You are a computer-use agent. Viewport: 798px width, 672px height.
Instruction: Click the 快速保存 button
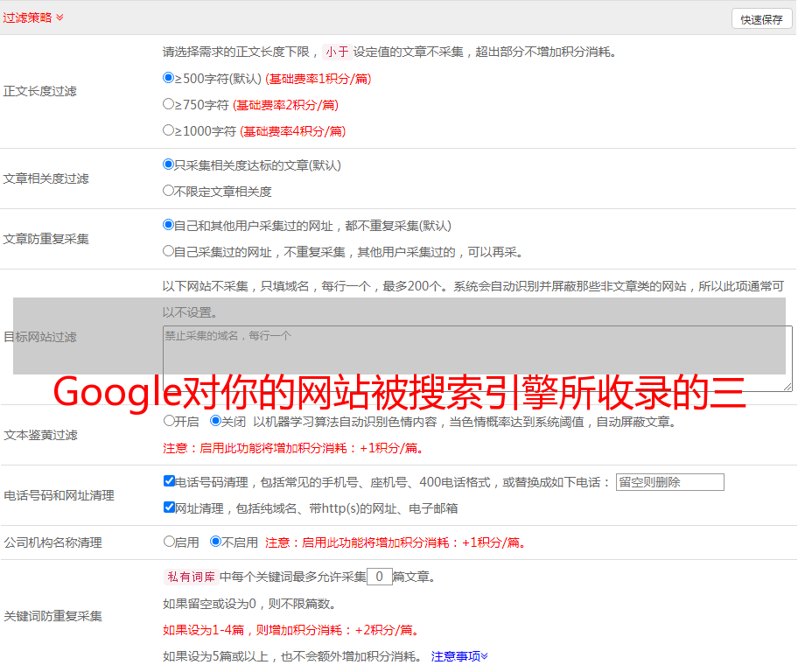[761, 19]
